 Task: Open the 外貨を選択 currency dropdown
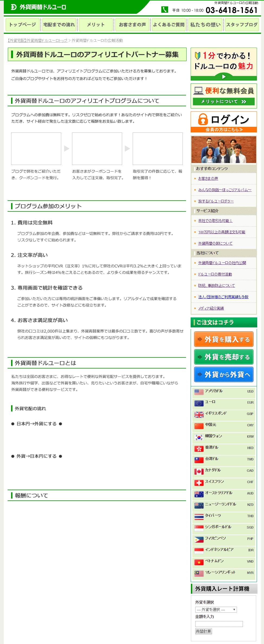click(216, 609)
